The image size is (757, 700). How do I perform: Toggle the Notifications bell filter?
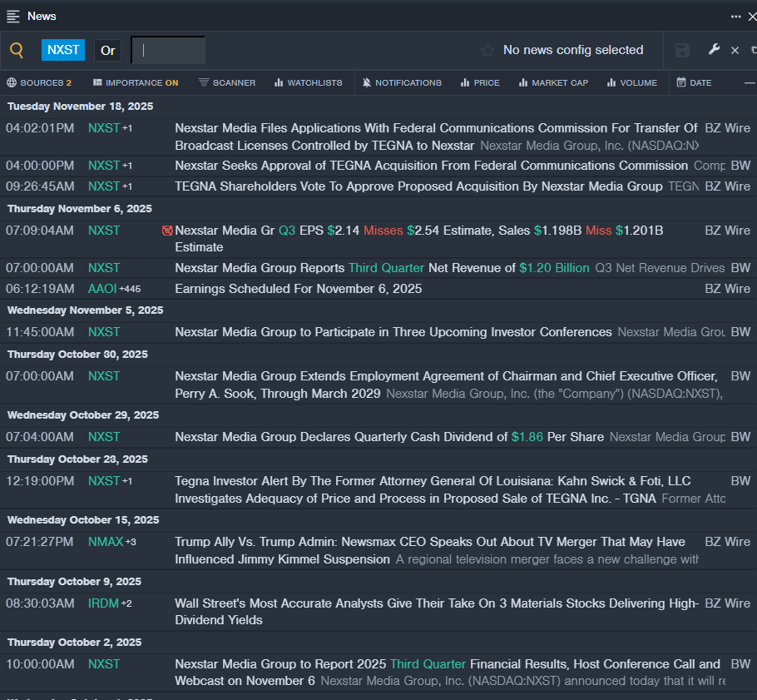click(x=402, y=82)
